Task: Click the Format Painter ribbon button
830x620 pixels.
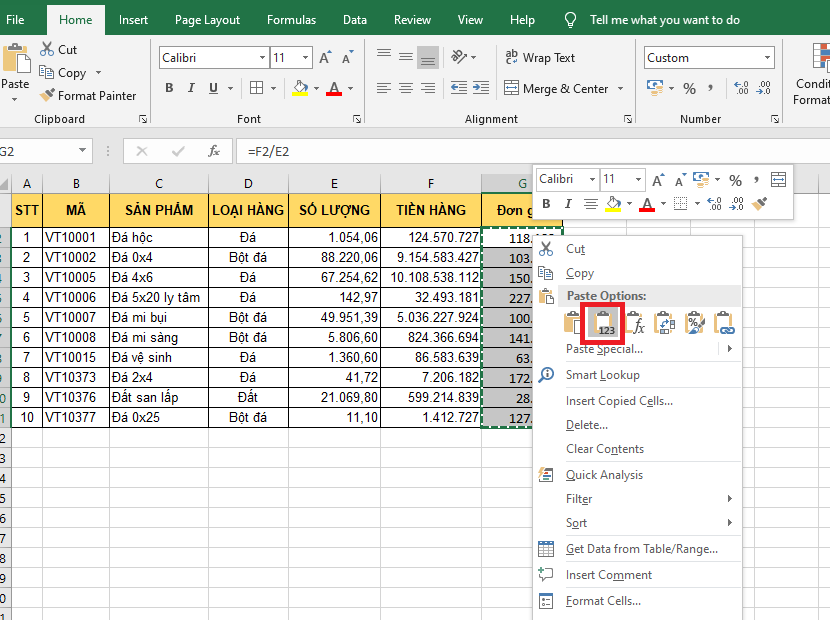Action: (88, 96)
